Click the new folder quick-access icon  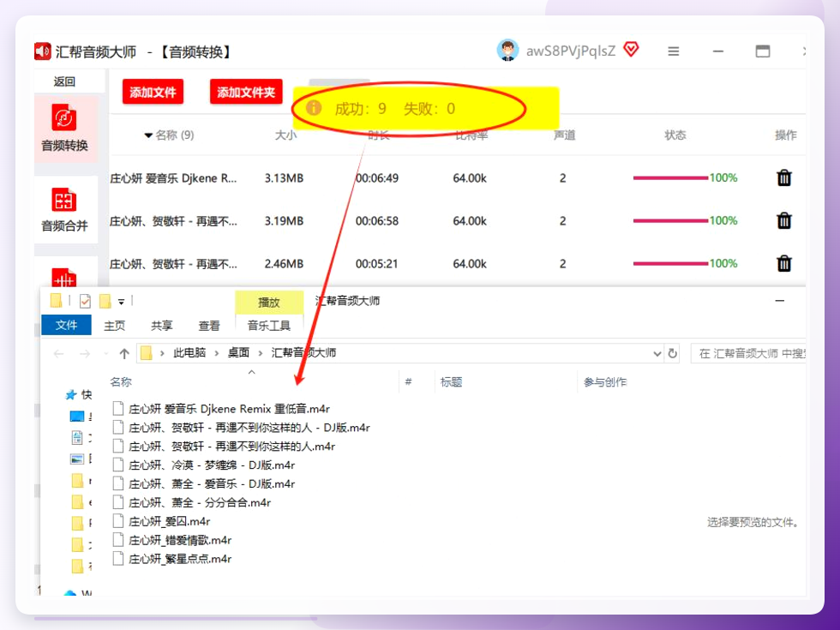tap(105, 302)
